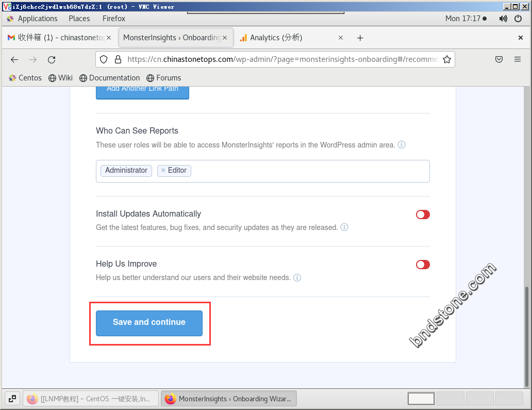Select the first workspace in the switcher

[x=421, y=399]
